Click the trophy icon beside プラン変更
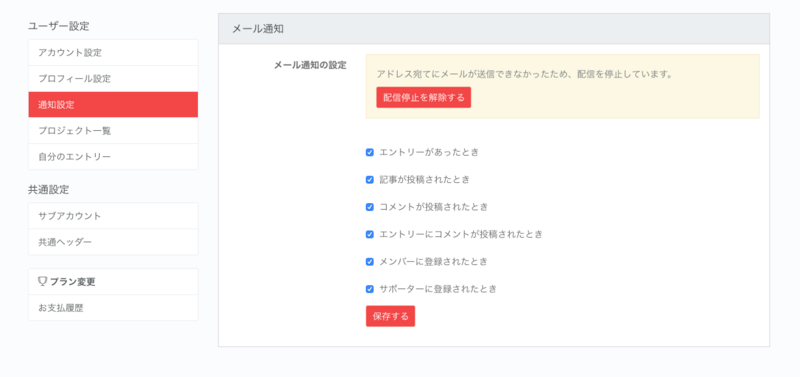Image resolution: width=800 pixels, height=377 pixels. pyautogui.click(x=42, y=282)
